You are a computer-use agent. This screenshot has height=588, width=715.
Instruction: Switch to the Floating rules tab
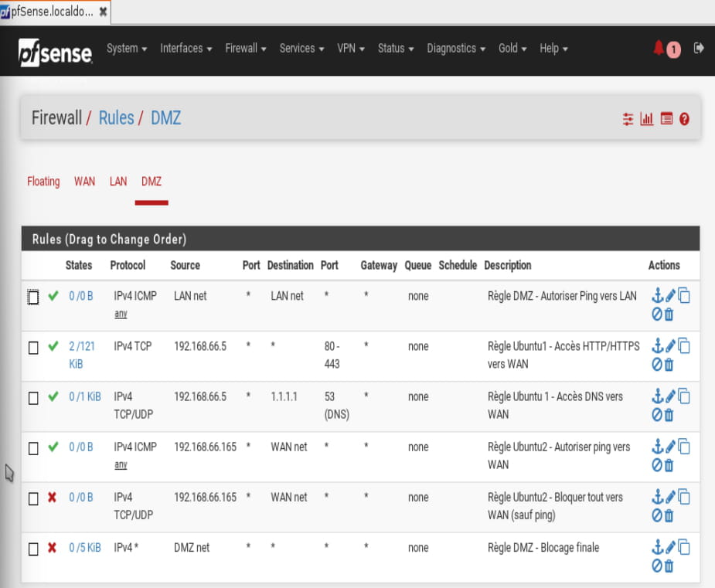point(43,182)
